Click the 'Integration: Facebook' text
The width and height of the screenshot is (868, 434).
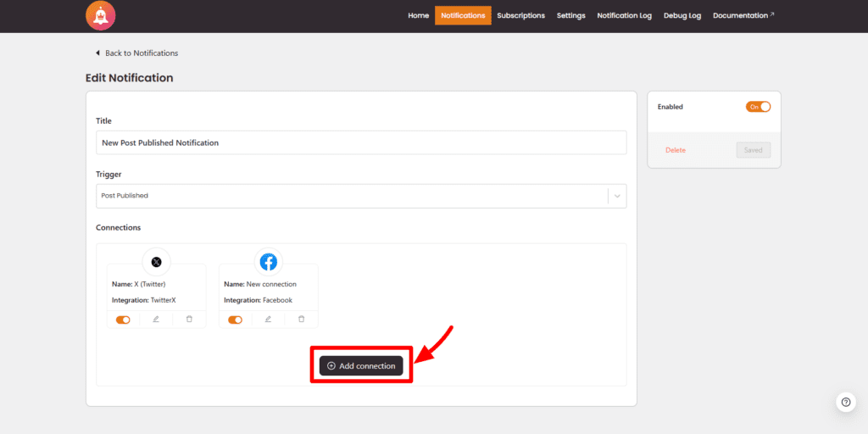[258, 300]
